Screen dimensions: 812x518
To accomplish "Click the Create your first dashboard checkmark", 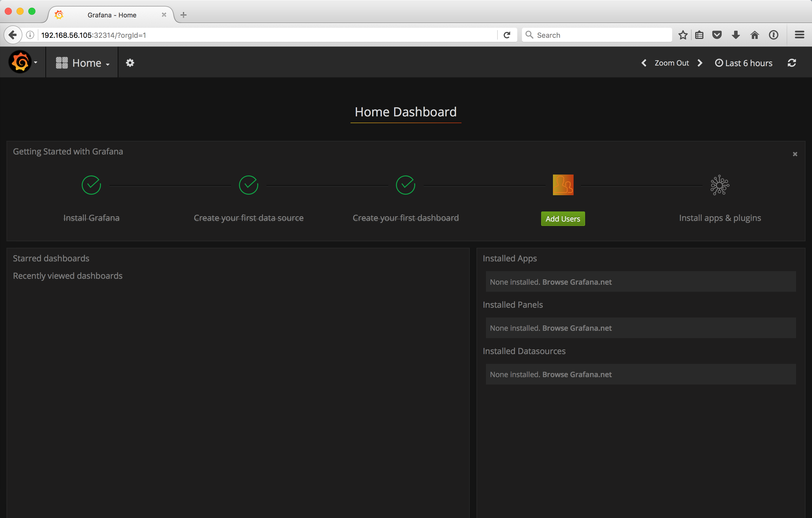I will click(x=405, y=185).
